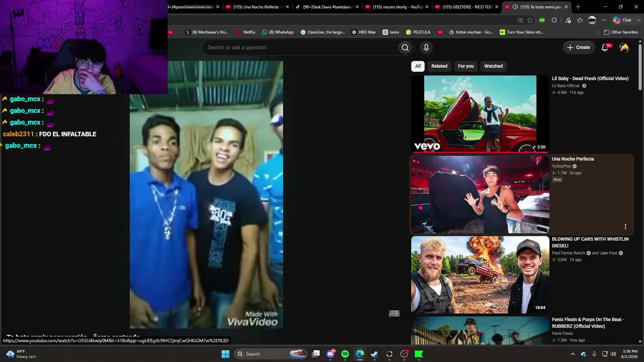
Task: Open Steam from the taskbar
Action: 374,354
